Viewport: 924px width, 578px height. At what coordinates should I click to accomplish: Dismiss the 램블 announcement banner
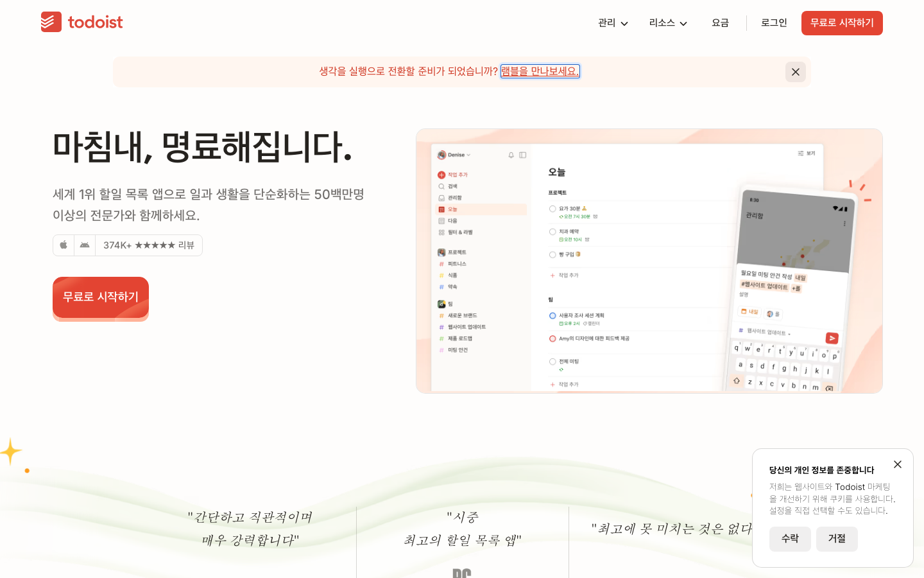tap(796, 72)
